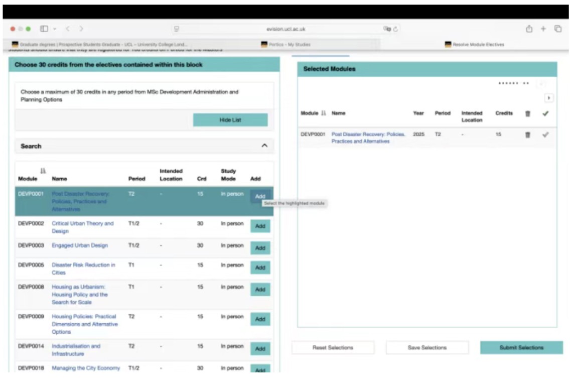The height and width of the screenshot is (392, 572).
Task: Switch to the Portico - My Studies tab
Action: tap(286, 44)
